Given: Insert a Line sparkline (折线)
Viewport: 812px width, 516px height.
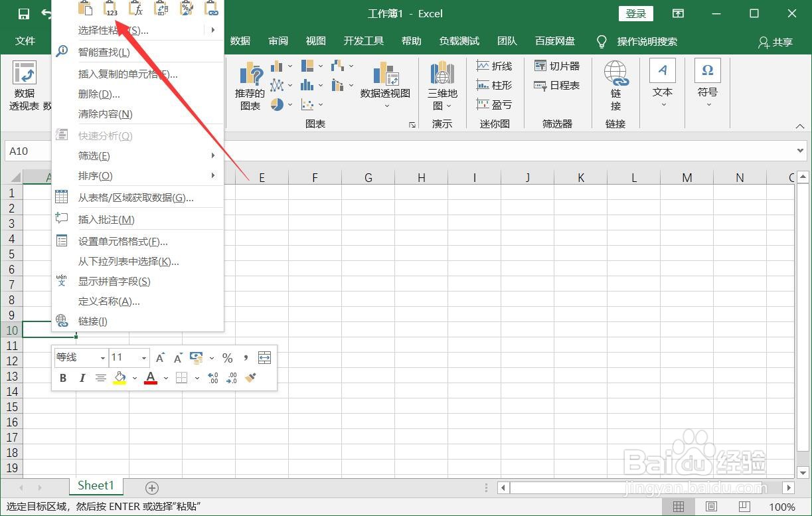Looking at the screenshot, I should (495, 66).
